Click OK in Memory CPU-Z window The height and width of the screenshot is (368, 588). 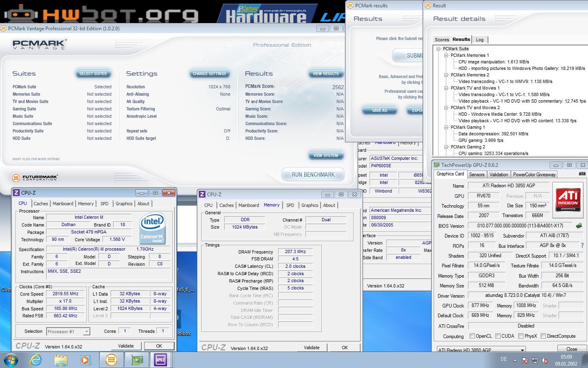[345, 348]
